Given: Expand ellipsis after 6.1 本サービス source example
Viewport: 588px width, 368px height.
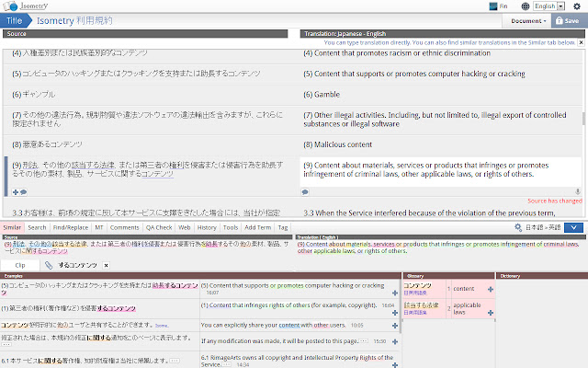Looking at the screenshot, I should coord(174,361).
